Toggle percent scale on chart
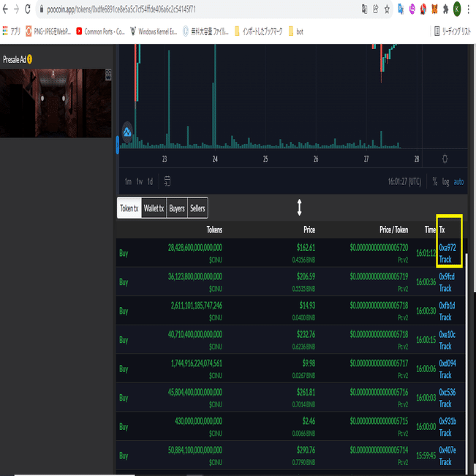 (435, 181)
